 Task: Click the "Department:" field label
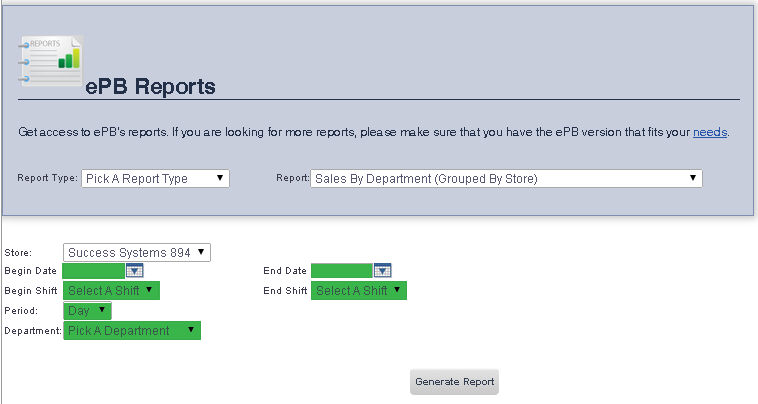[x=33, y=331]
